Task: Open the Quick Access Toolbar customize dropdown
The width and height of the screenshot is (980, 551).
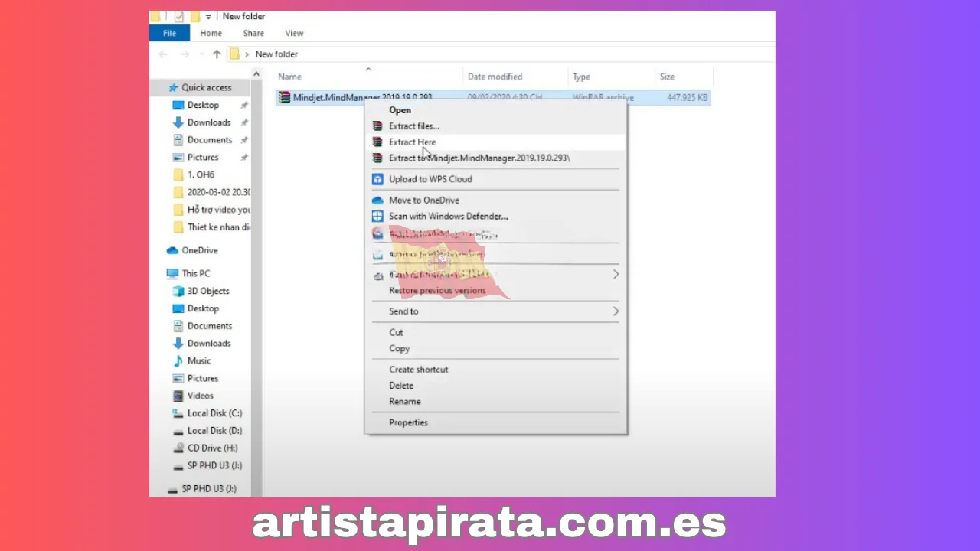Action: (208, 17)
